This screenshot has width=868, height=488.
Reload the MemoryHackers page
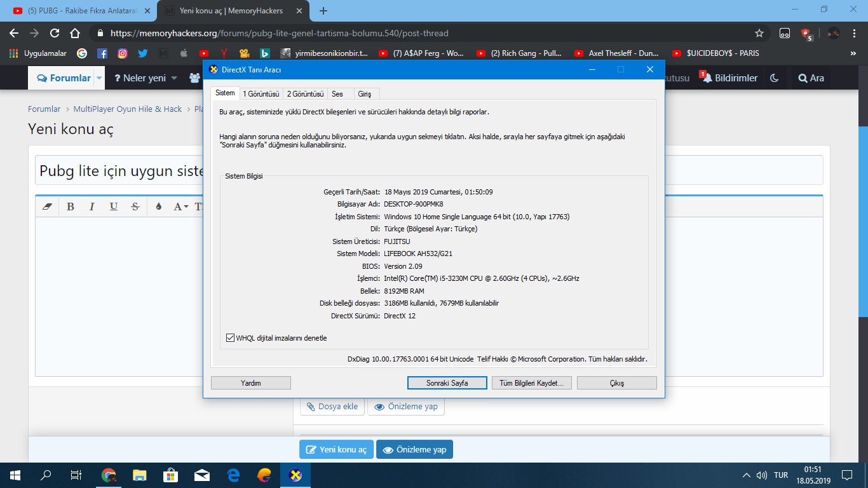point(55,33)
